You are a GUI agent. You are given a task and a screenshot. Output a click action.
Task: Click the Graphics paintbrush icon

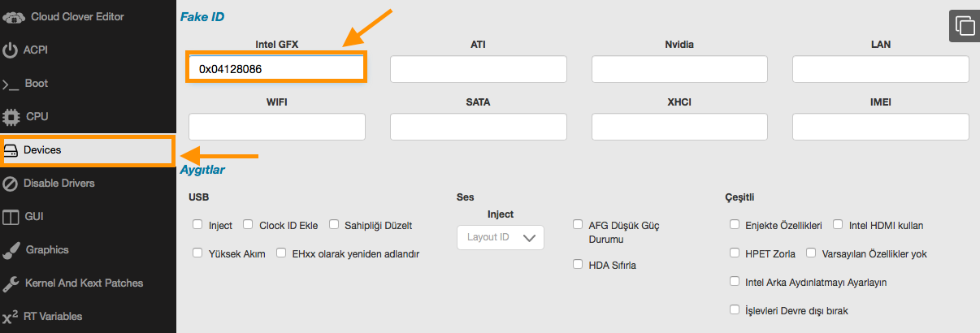pos(11,250)
